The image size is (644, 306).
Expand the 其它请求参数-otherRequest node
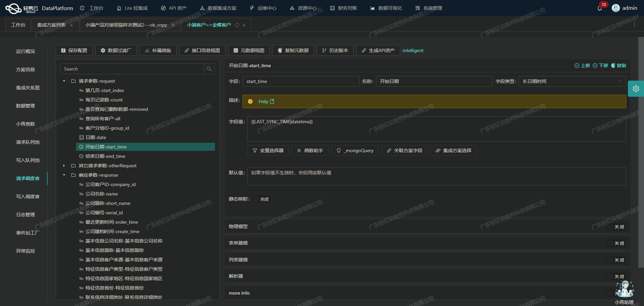pyautogui.click(x=64, y=166)
